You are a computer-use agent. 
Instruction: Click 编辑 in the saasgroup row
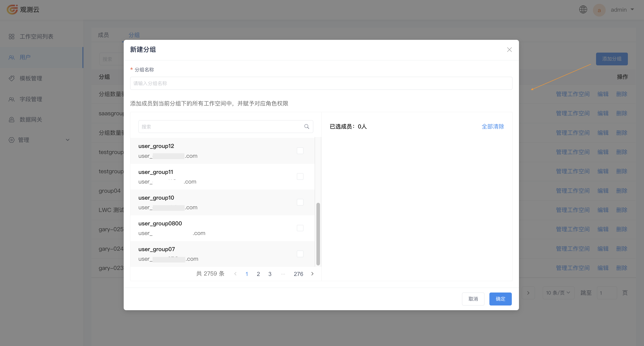click(x=603, y=113)
